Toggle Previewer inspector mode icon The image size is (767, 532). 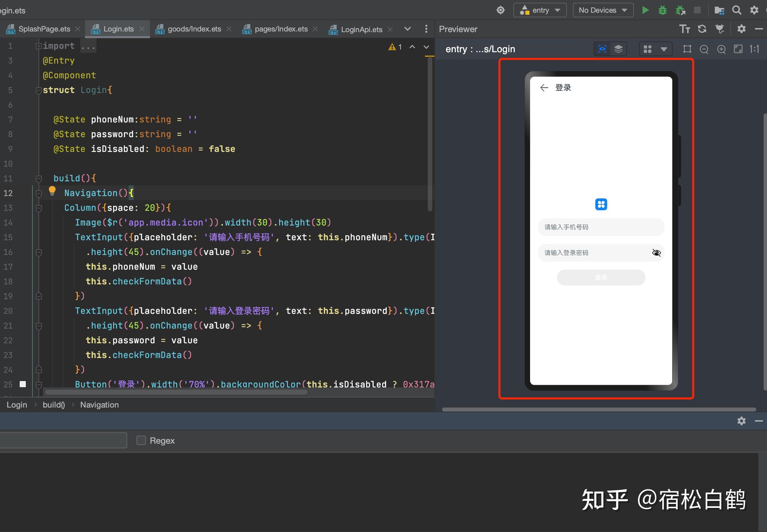(602, 49)
